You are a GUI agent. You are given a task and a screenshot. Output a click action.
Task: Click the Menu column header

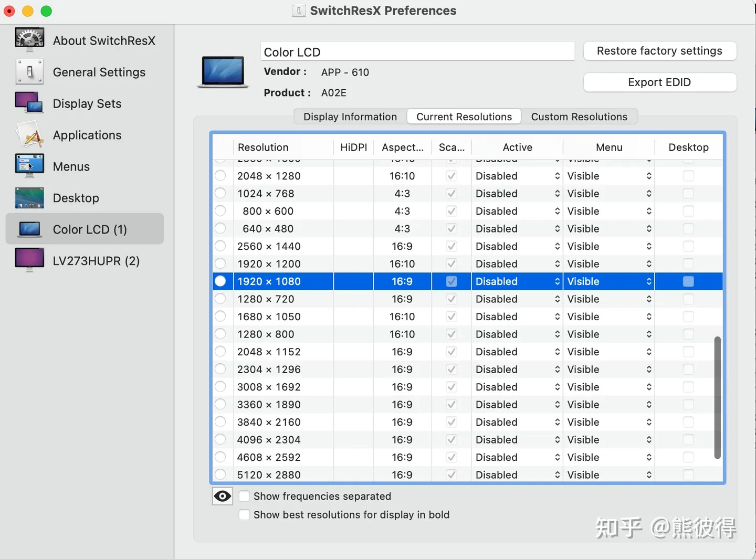coord(609,147)
